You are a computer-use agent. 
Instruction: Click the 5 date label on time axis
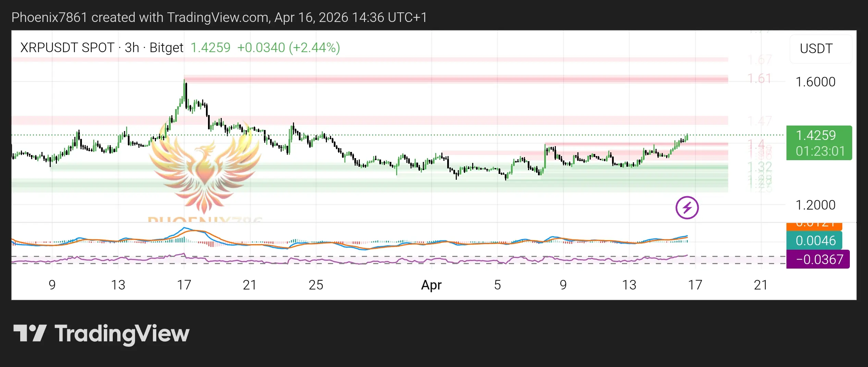(x=497, y=285)
